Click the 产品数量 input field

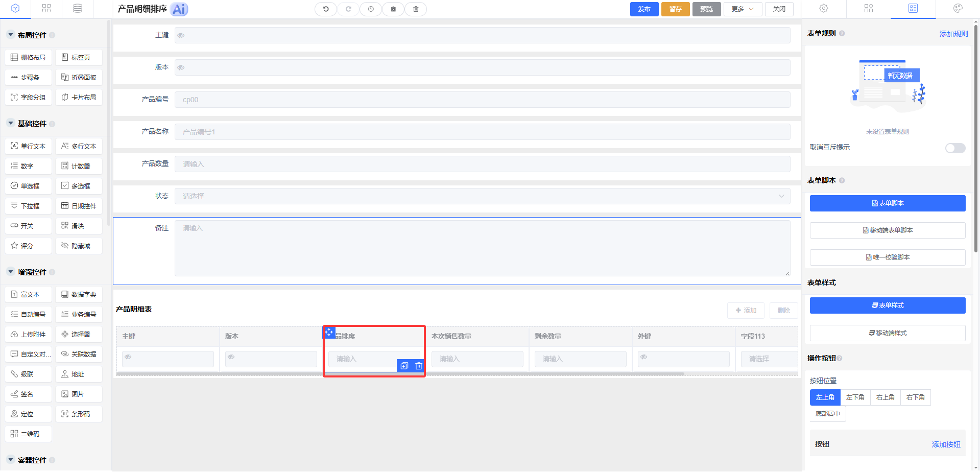click(x=482, y=164)
